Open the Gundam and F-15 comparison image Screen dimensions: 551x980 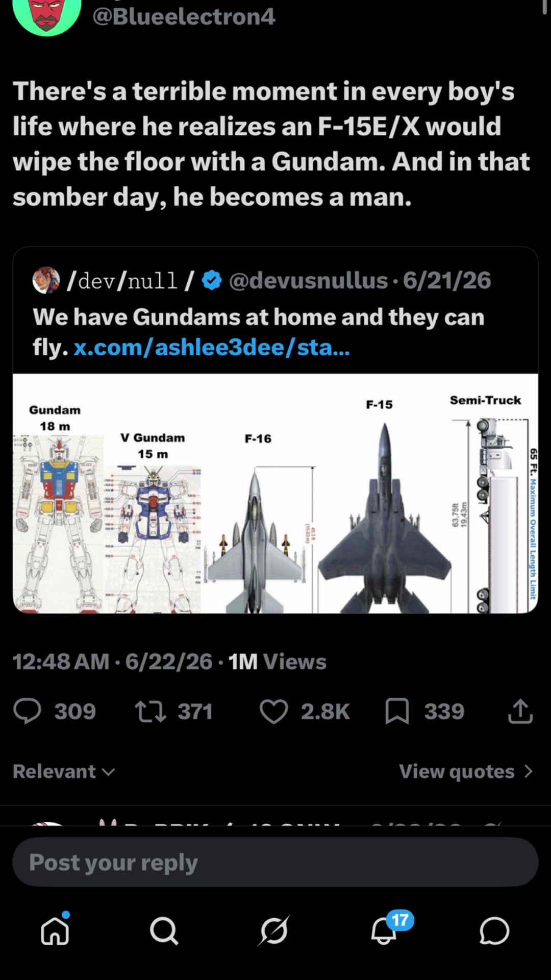(x=275, y=494)
